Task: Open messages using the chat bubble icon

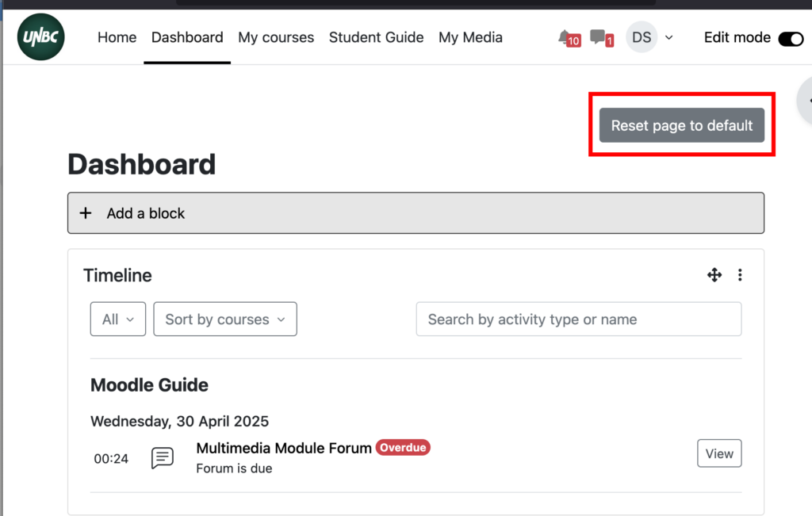Action: click(599, 36)
